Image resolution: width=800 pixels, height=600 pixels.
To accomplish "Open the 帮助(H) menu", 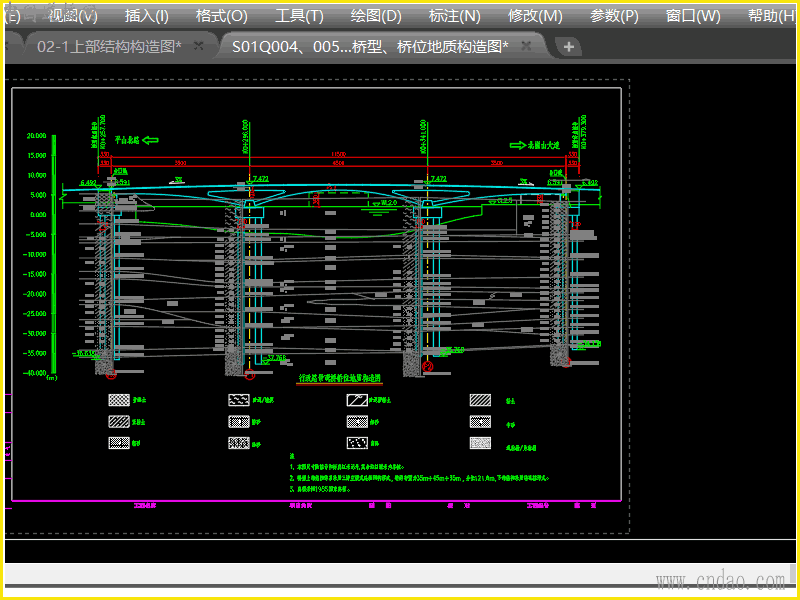I will (771, 16).
